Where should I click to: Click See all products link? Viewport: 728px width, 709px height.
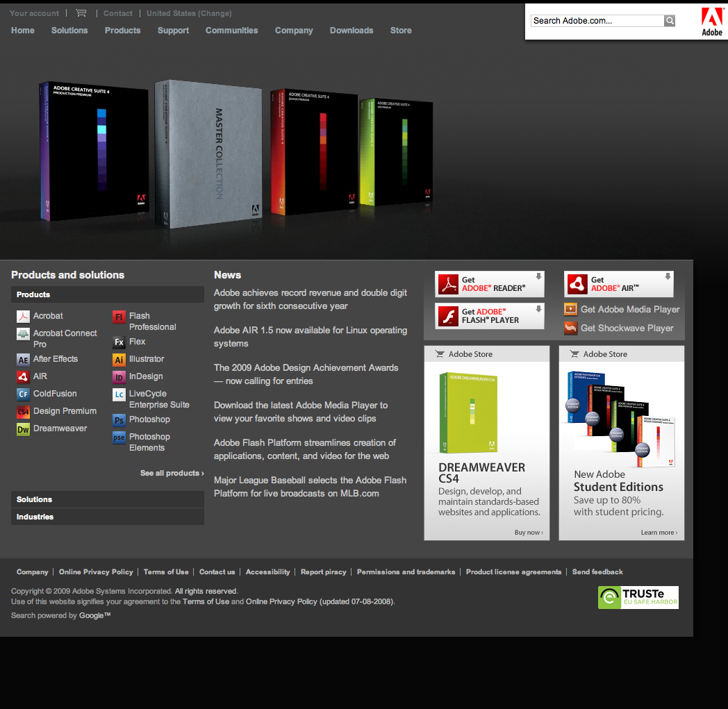172,473
